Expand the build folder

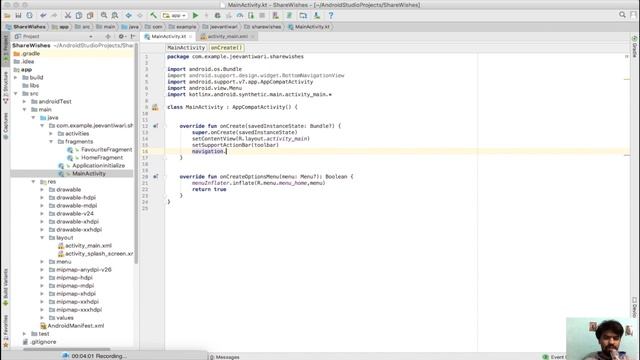[x=16, y=78]
